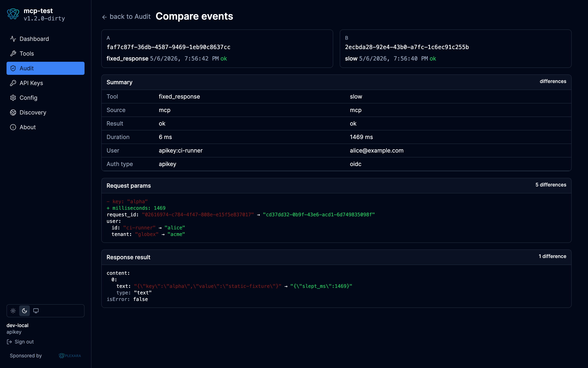The width and height of the screenshot is (588, 368).
Task: Click the Discovery globe icon
Action: click(13, 112)
